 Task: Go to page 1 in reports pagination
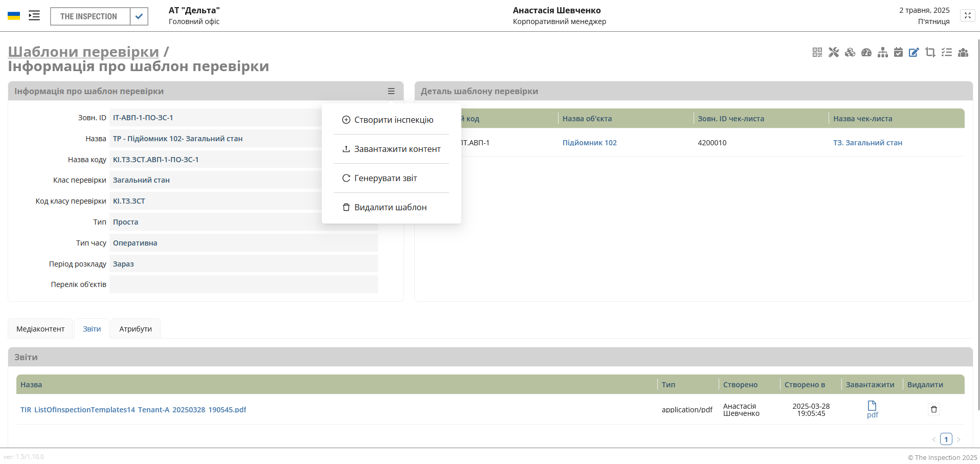pyautogui.click(x=946, y=439)
